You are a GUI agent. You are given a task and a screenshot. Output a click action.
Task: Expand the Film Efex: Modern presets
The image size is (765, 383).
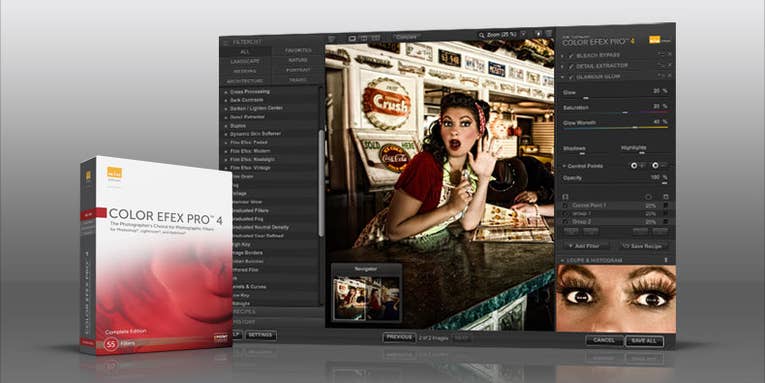[225, 151]
